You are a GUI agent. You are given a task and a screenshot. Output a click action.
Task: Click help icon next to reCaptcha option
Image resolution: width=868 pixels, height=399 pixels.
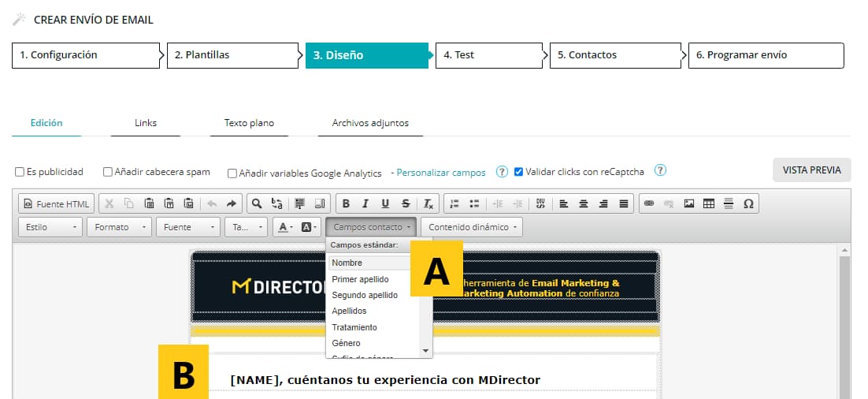click(660, 170)
